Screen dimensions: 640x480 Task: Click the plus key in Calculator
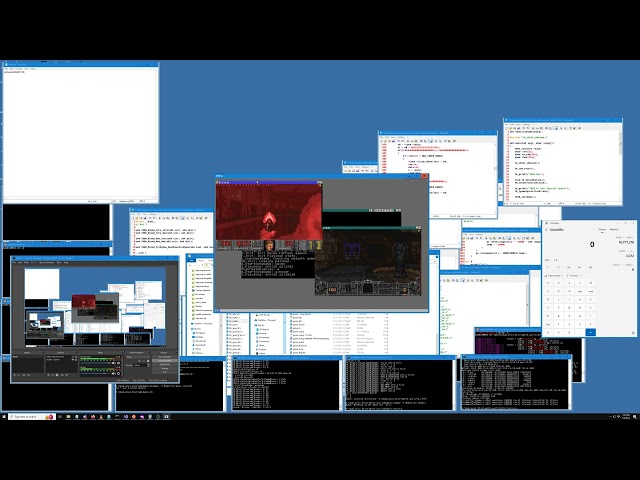coord(591,324)
